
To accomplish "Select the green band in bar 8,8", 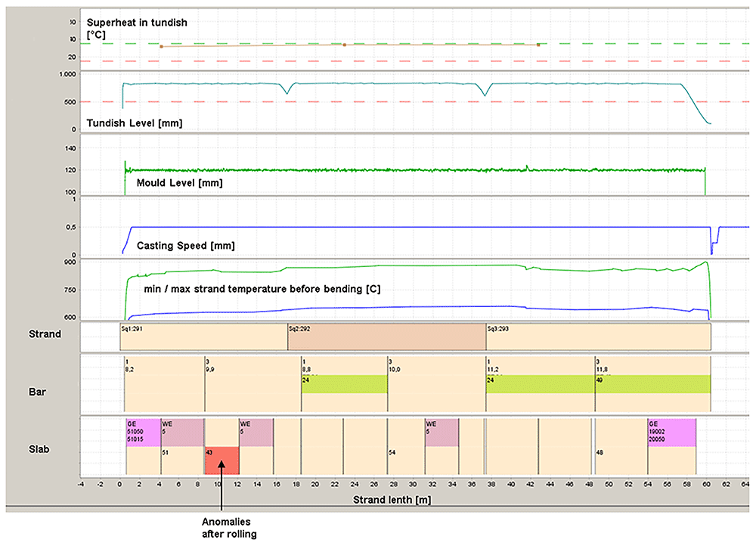I will (345, 384).
